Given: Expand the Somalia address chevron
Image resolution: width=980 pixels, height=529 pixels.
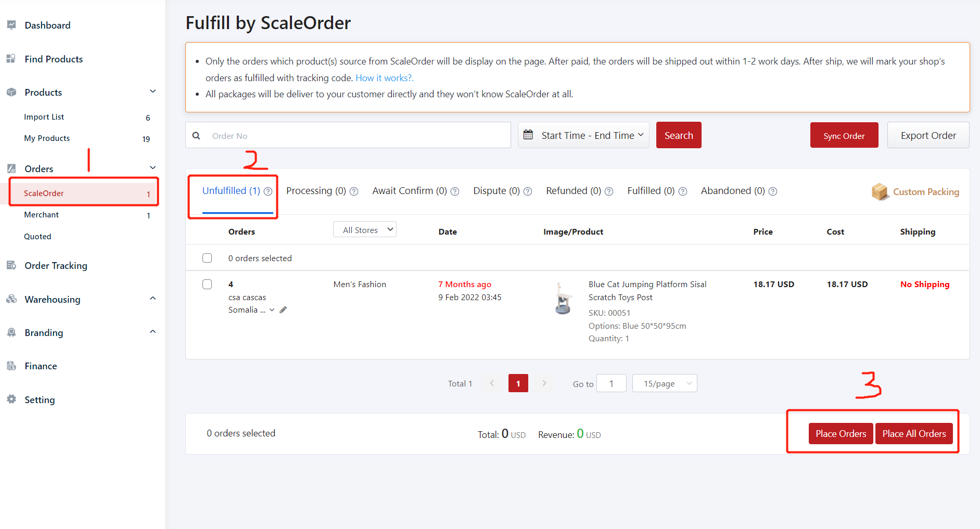Looking at the screenshot, I should 272,310.
